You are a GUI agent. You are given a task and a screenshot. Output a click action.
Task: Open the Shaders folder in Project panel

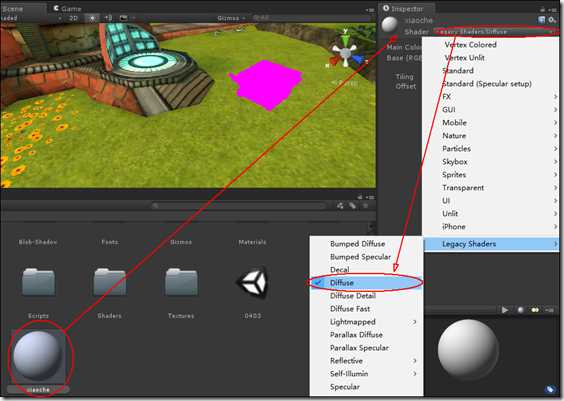coord(110,283)
